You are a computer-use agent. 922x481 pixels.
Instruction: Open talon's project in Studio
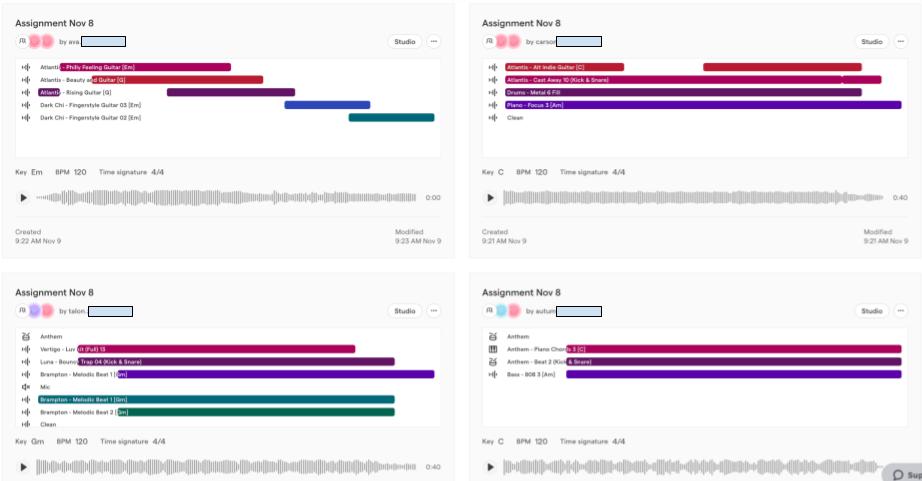405,311
